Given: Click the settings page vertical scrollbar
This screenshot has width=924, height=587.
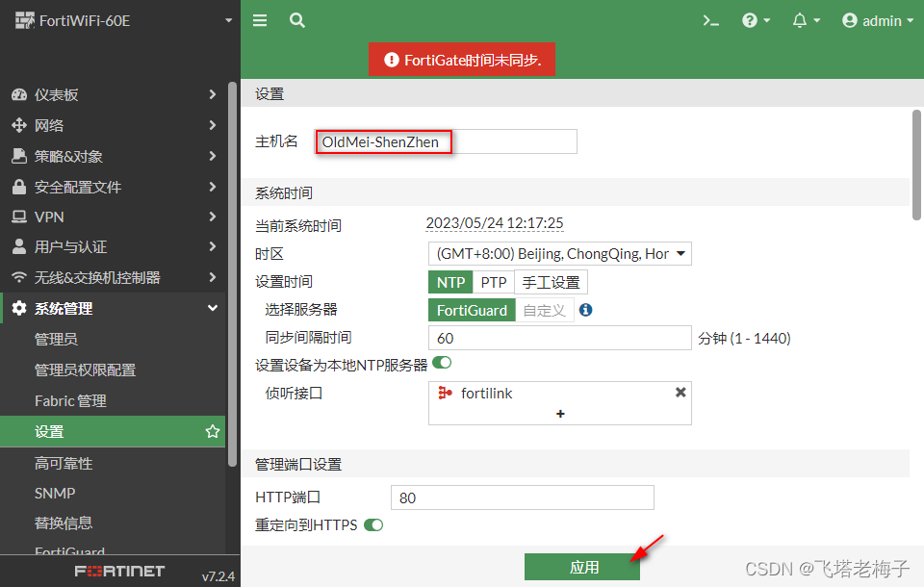Looking at the screenshot, I should 916,165.
